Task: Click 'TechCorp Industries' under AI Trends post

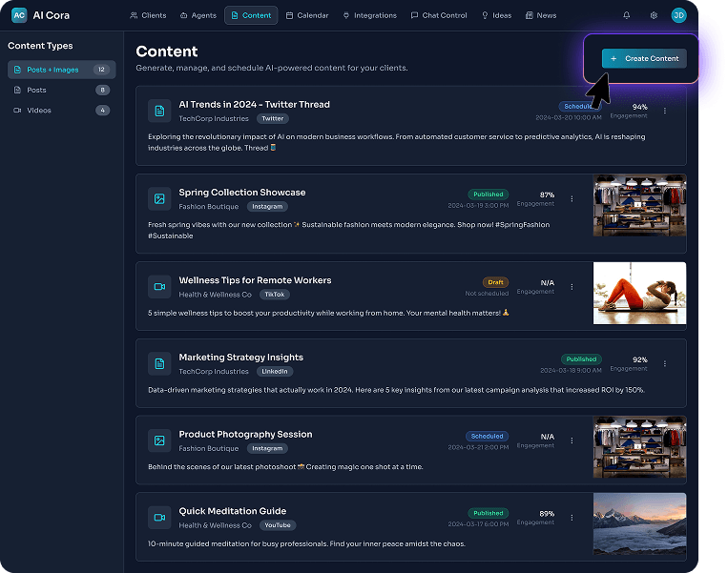Action: (x=214, y=119)
